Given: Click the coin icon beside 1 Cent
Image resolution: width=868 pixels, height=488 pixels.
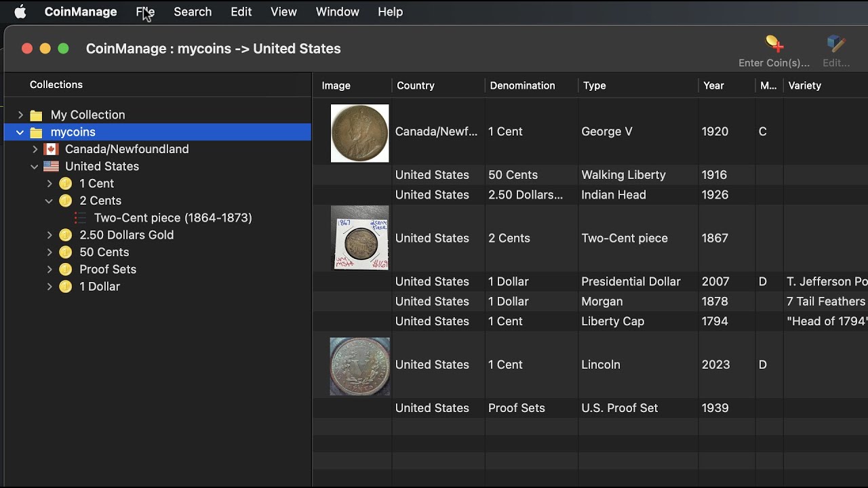Looking at the screenshot, I should (65, 184).
